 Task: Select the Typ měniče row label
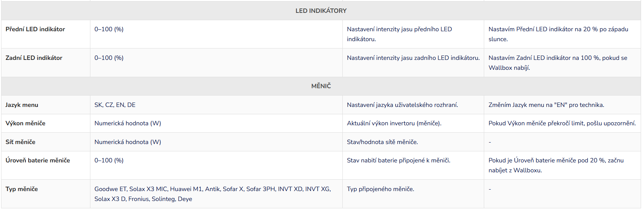pos(22,189)
